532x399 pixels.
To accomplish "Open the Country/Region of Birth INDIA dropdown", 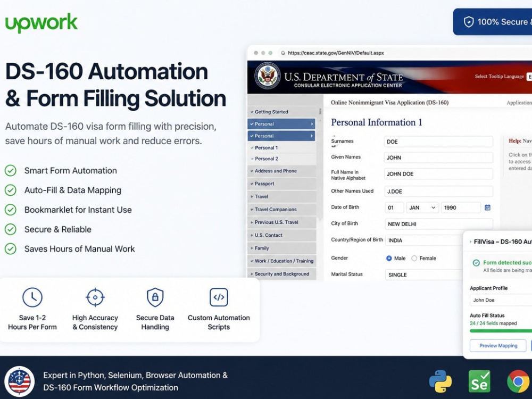I will (x=424, y=240).
